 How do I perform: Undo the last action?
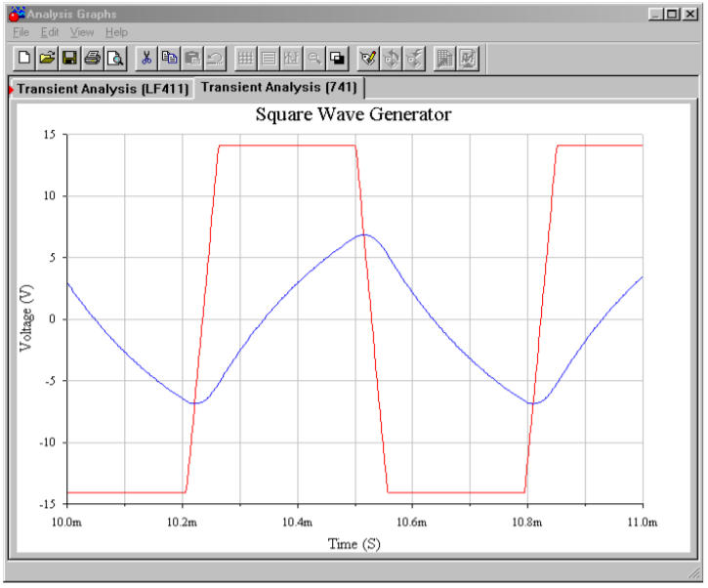coord(215,59)
